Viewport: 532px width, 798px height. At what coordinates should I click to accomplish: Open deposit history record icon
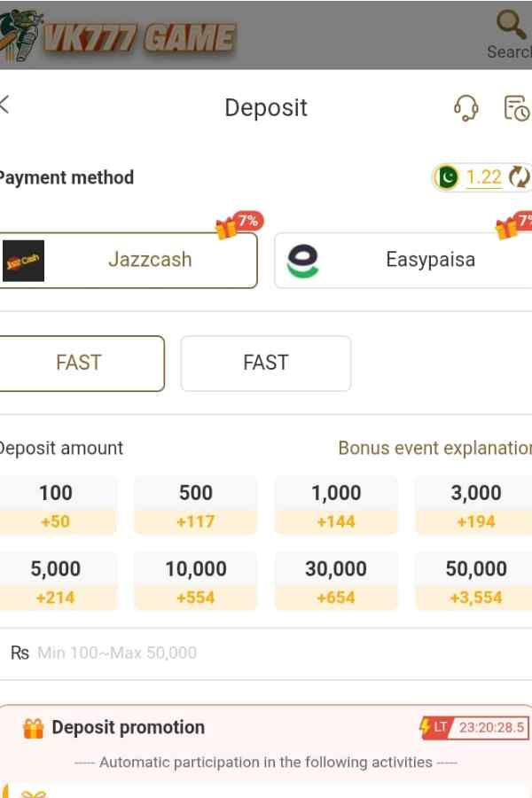[516, 108]
